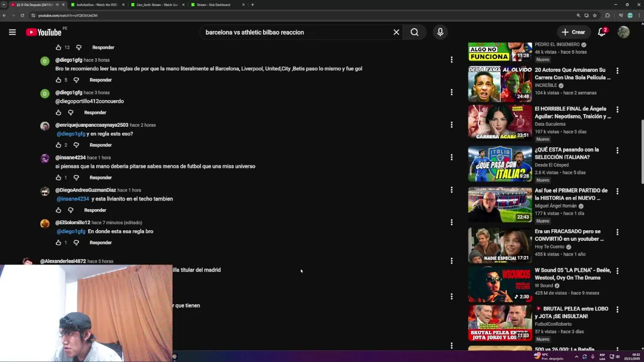Like the 'si piensas que la mano' comment
Screen dimensions: 644x362
point(58,177)
